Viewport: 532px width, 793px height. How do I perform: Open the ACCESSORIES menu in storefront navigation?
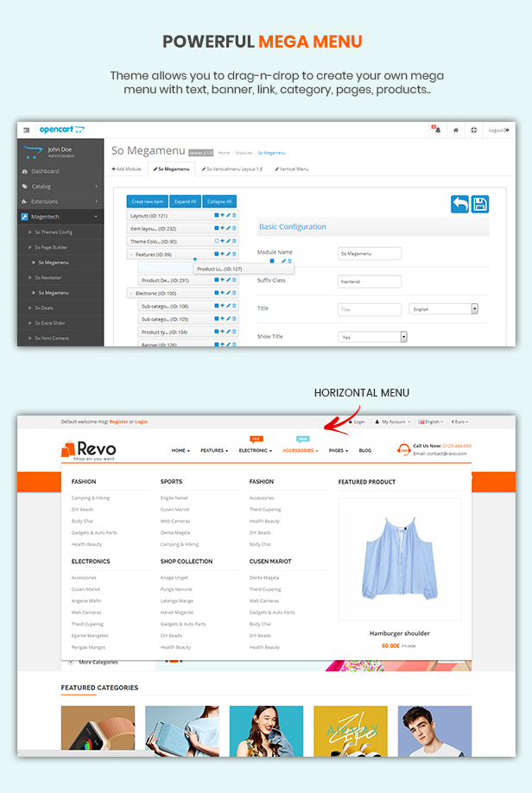pyautogui.click(x=300, y=450)
